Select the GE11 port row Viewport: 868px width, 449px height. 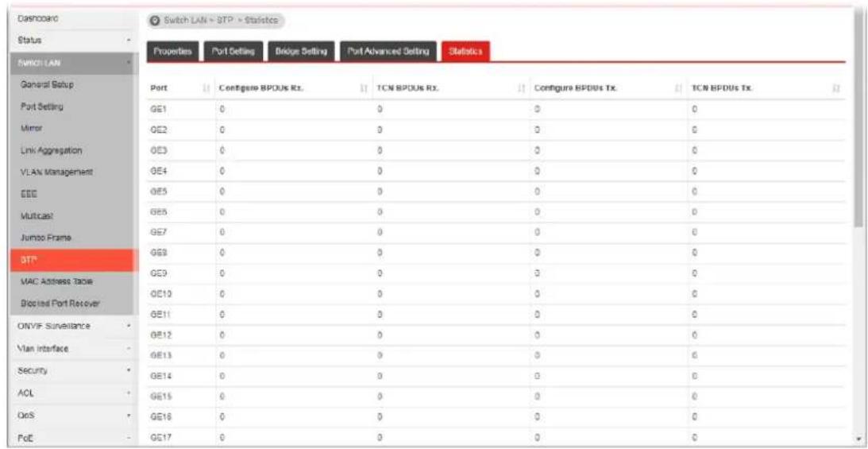[x=496, y=315]
